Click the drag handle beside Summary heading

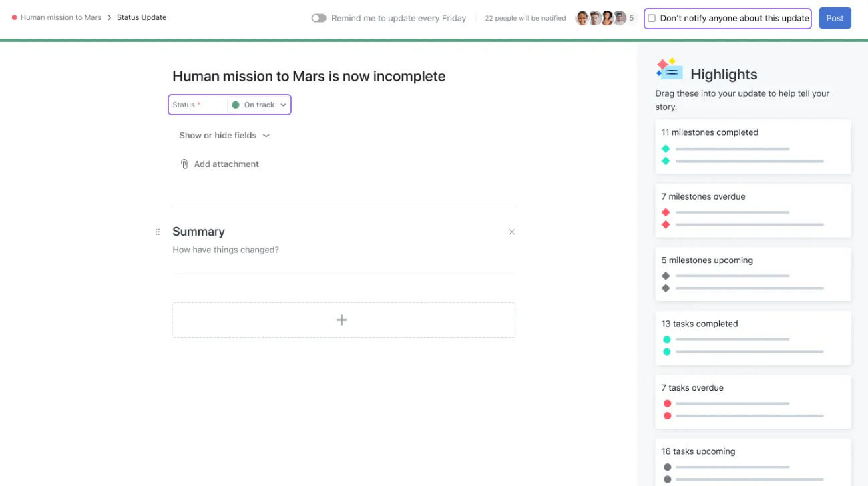(x=158, y=231)
